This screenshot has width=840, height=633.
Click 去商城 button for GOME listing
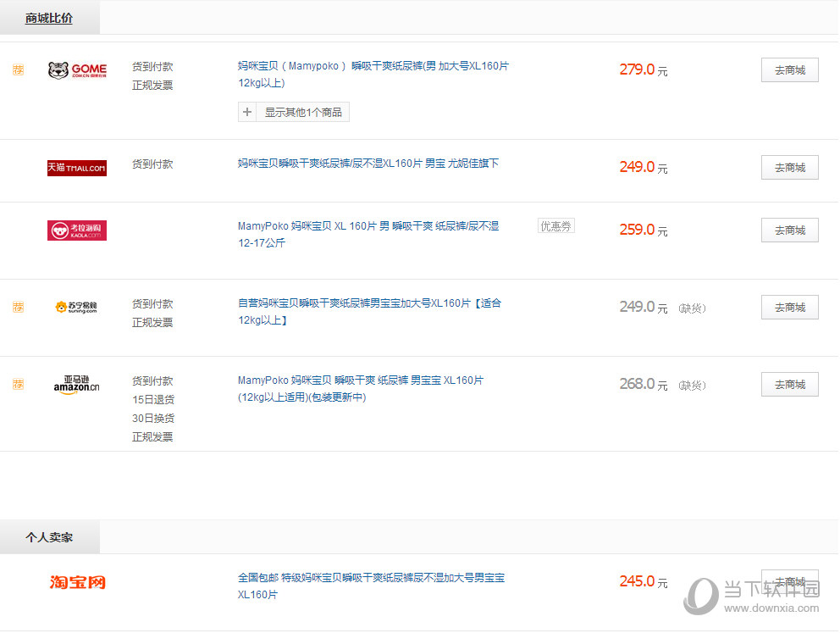tap(789, 70)
